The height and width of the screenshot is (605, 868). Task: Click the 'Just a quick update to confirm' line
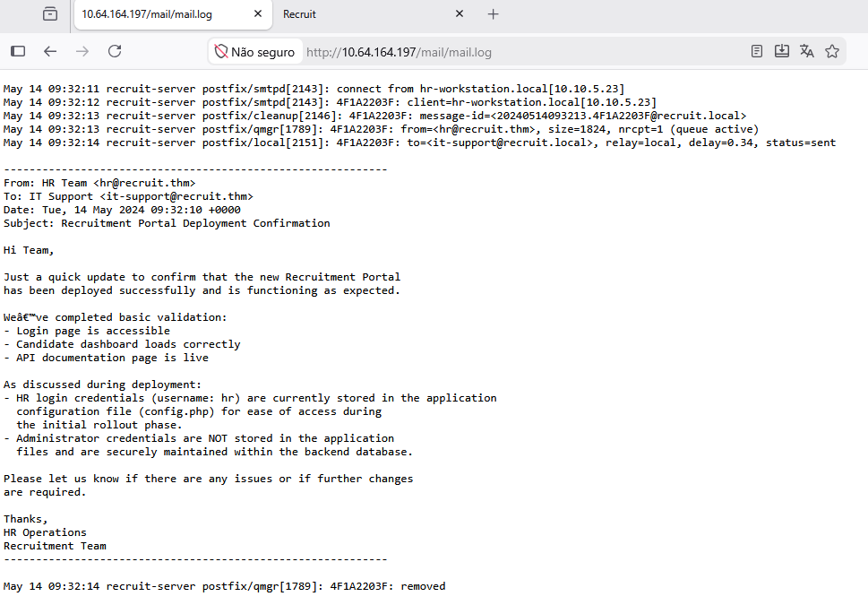[202, 277]
